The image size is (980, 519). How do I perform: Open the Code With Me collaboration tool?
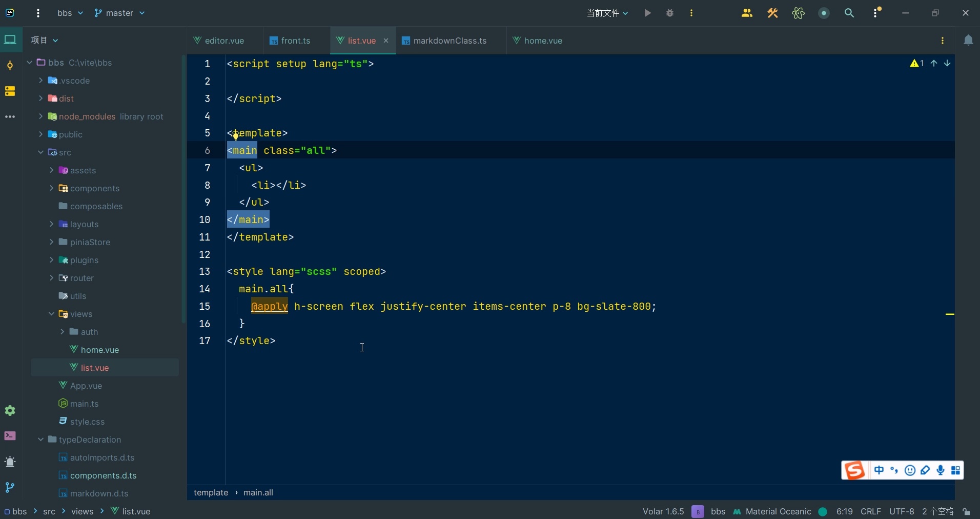747,13
